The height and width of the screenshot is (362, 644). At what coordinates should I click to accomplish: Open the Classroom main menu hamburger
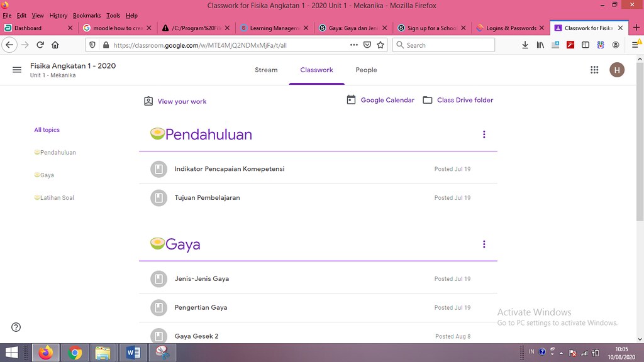(17, 70)
